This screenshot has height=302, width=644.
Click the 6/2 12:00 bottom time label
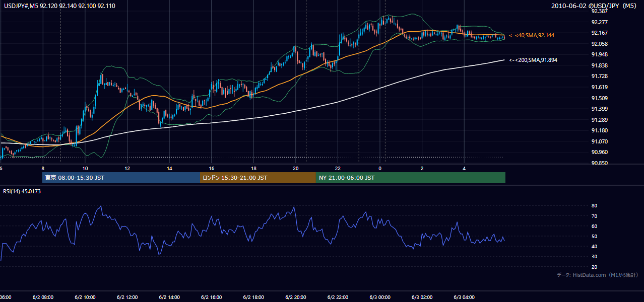pos(127,297)
